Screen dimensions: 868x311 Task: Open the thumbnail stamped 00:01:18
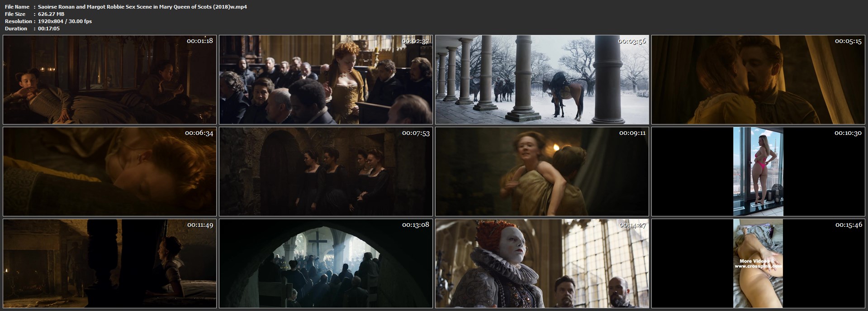pyautogui.click(x=110, y=80)
